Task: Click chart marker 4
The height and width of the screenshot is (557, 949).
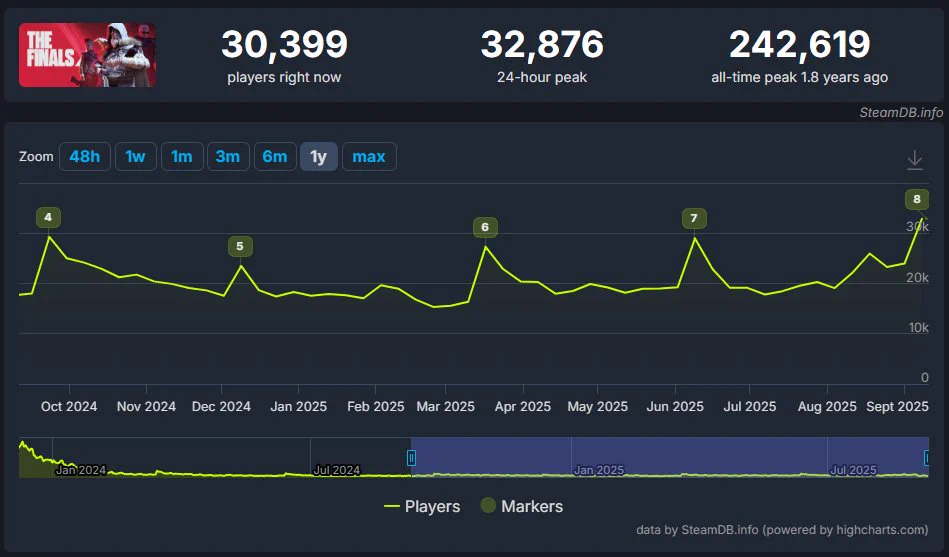Action: (x=48, y=217)
